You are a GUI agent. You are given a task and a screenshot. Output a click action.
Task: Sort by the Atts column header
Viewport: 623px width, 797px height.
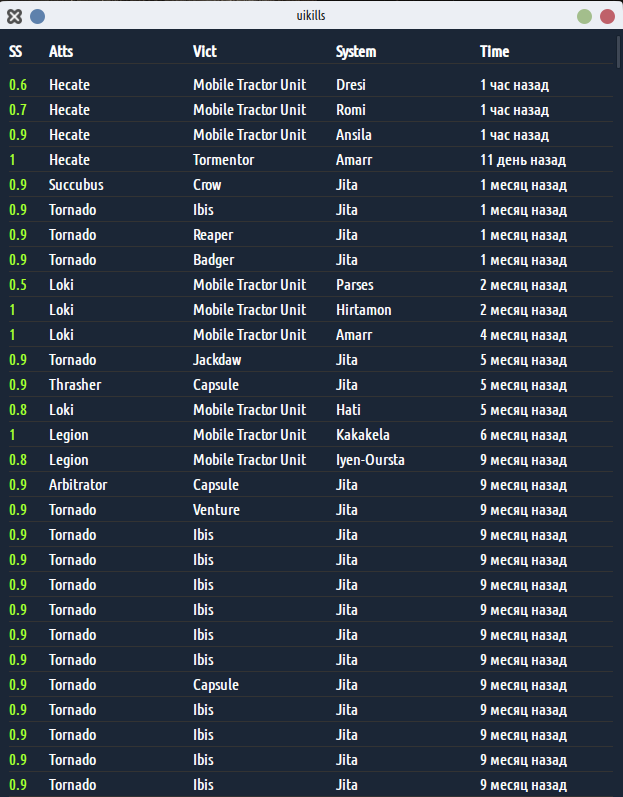tap(61, 51)
